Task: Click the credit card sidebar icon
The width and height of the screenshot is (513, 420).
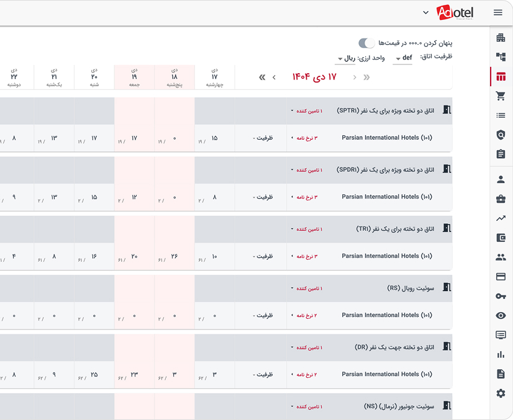Action: pyautogui.click(x=501, y=277)
